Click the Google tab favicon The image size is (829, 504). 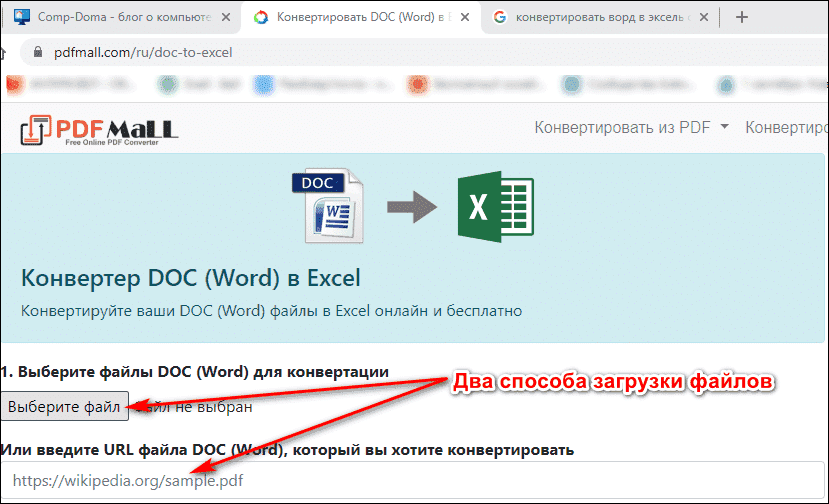point(500,17)
